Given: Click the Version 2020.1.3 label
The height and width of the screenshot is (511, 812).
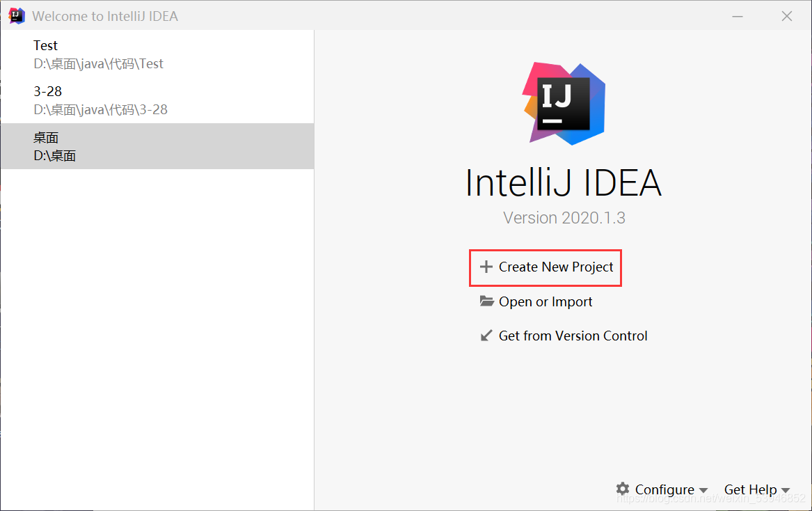Looking at the screenshot, I should click(564, 217).
